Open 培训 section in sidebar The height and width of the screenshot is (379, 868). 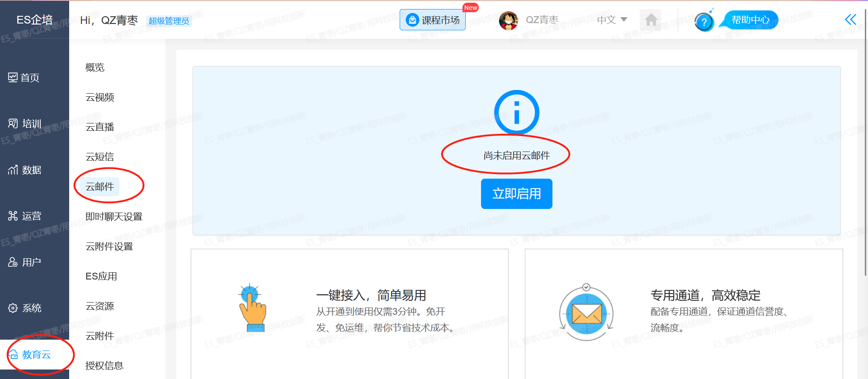[25, 124]
